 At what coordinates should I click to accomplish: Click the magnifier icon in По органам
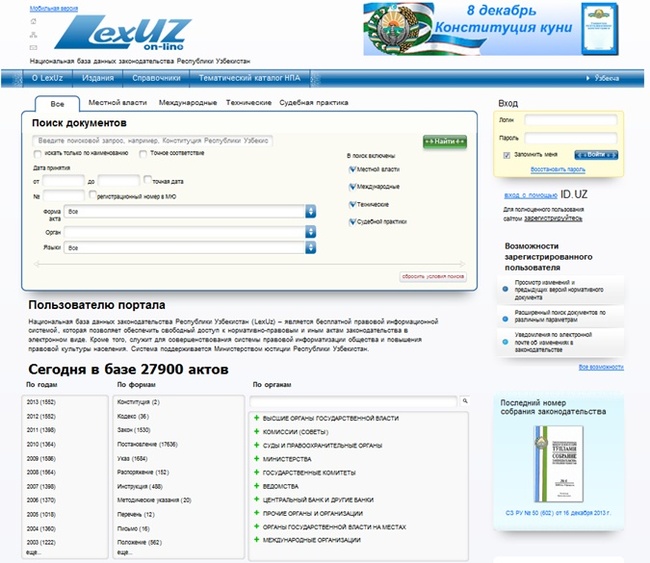(x=465, y=401)
